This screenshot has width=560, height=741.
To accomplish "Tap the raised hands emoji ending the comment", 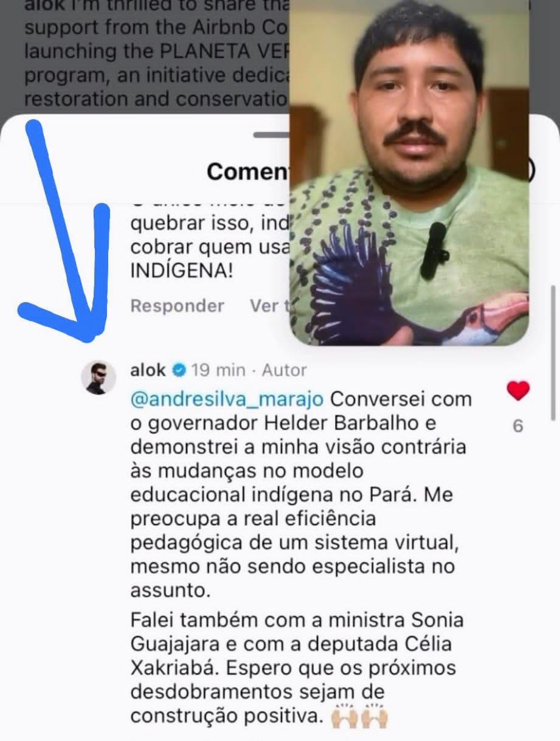I will coord(359,717).
